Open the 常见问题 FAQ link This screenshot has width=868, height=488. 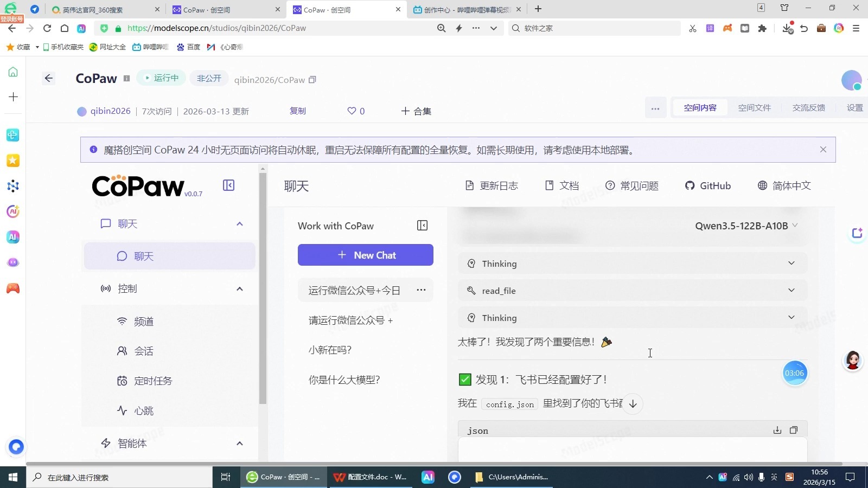pyautogui.click(x=632, y=185)
